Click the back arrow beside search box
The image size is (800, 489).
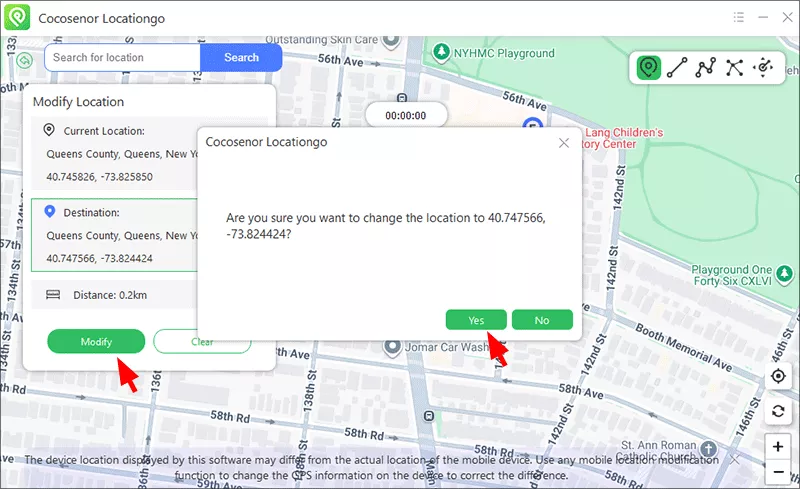point(24,60)
